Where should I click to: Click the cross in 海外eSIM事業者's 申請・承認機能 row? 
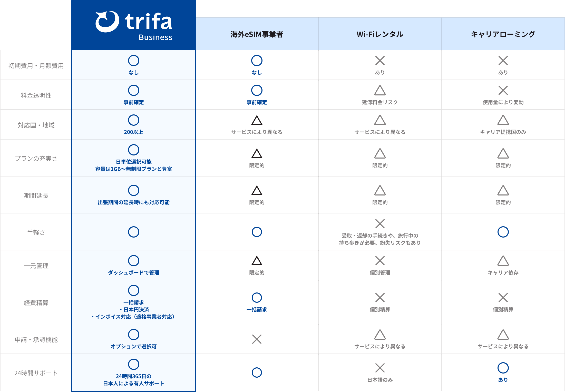coord(257,339)
